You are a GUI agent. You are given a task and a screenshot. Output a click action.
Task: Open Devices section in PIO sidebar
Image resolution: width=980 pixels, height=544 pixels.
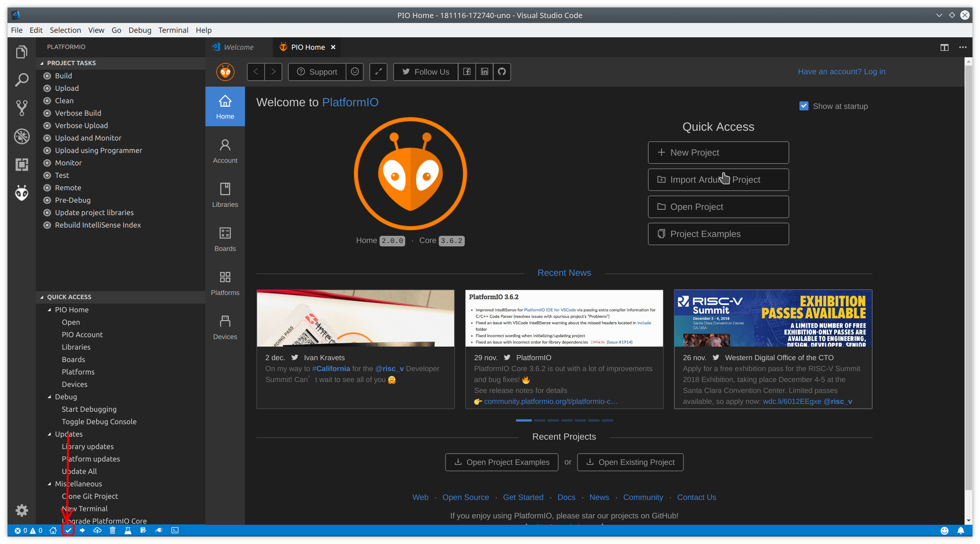pos(225,328)
